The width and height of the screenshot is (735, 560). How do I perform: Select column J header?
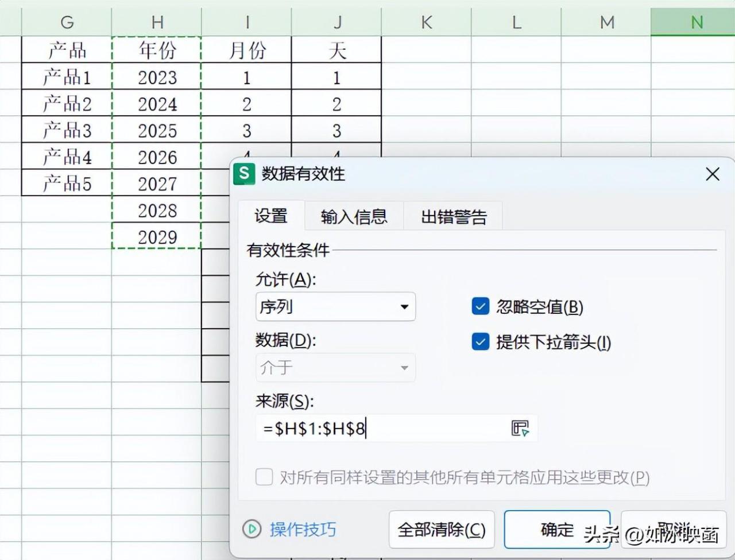336,22
